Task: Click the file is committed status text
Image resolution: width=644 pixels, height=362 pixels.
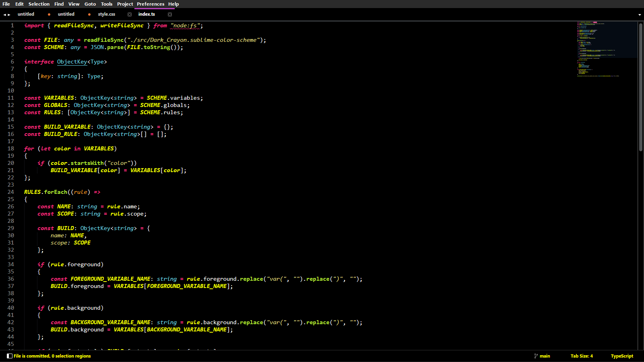Action: click(52, 356)
